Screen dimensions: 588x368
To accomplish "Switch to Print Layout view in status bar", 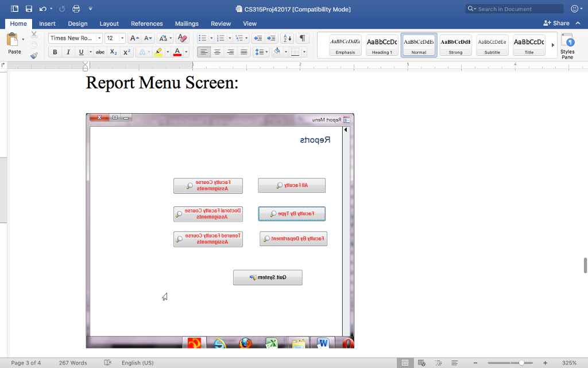I will [405, 363].
